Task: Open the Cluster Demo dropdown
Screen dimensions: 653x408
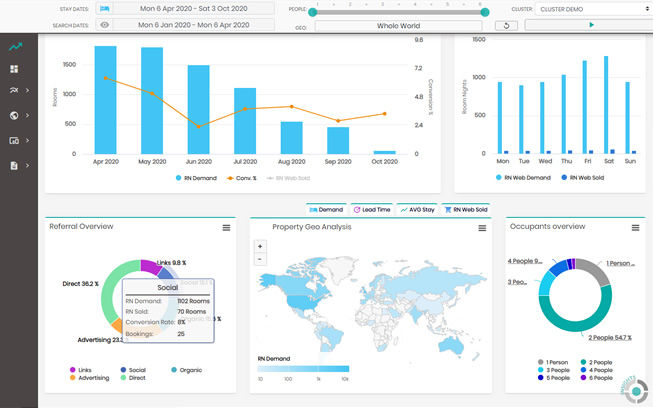Action: 593,9
